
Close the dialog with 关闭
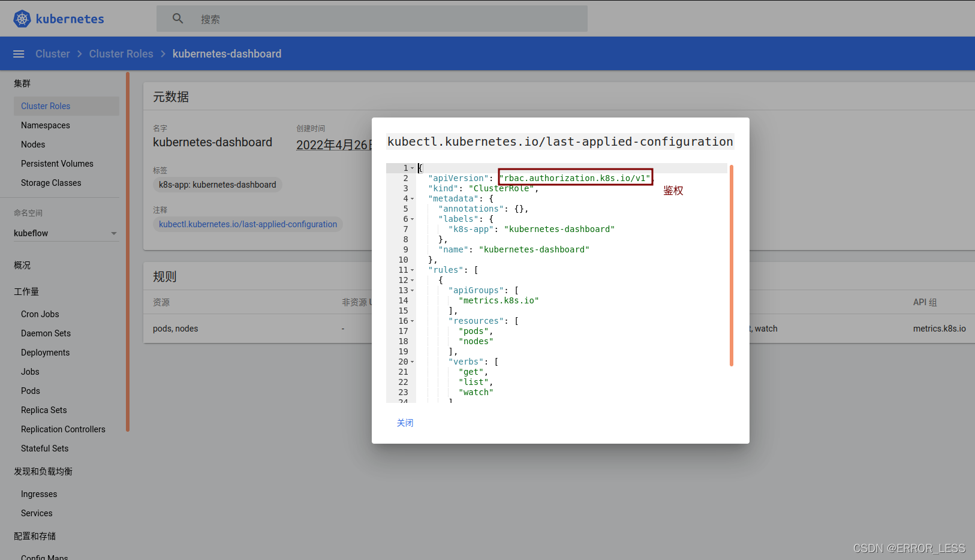pyautogui.click(x=405, y=423)
